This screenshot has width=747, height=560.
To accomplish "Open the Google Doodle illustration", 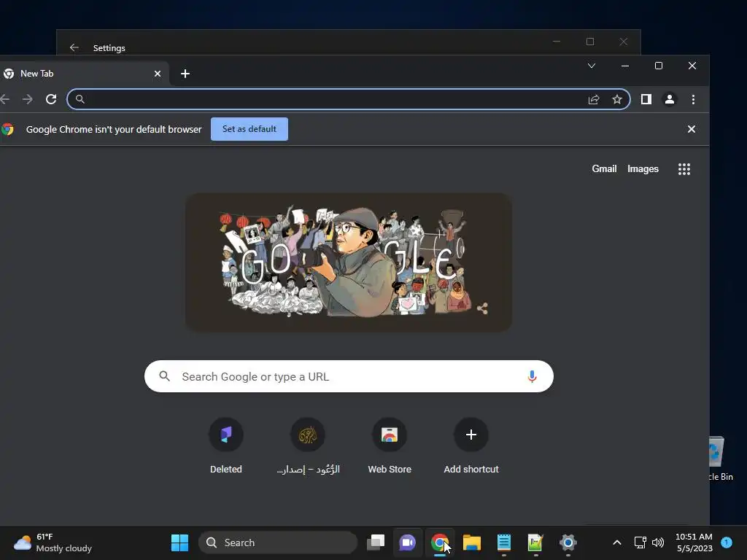I will tap(348, 262).
